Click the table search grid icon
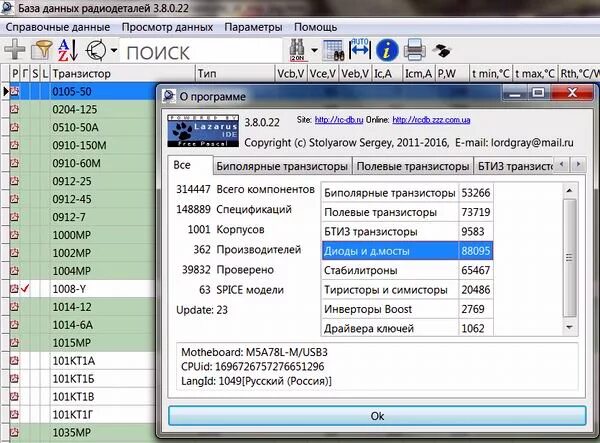 click(x=333, y=50)
